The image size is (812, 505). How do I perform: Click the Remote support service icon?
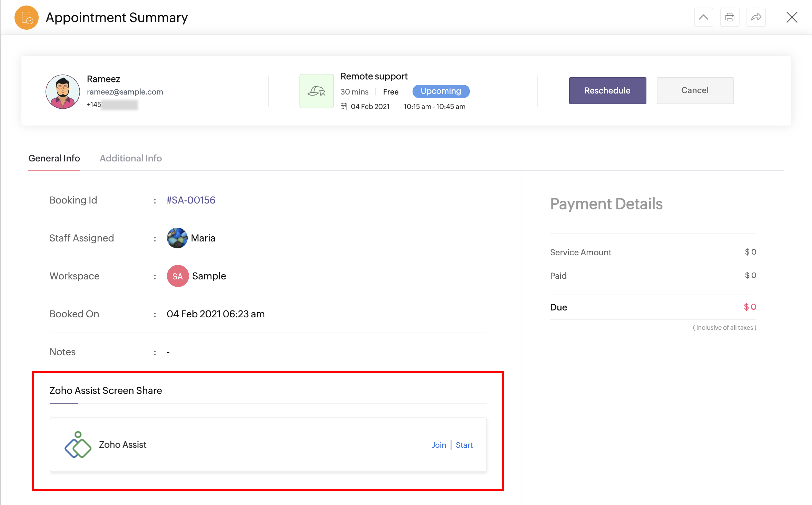pos(316,91)
